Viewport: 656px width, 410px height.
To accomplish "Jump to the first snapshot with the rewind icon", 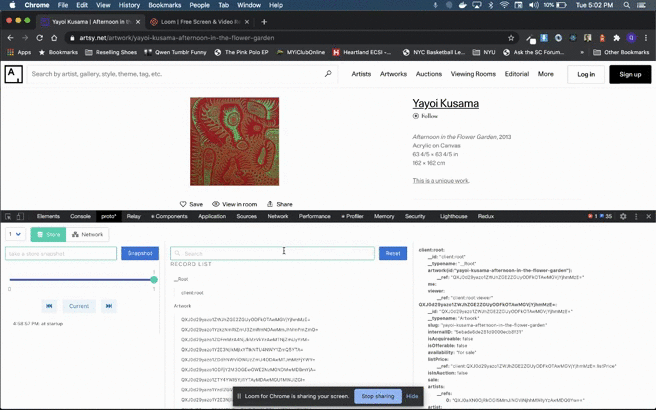I will (49, 306).
